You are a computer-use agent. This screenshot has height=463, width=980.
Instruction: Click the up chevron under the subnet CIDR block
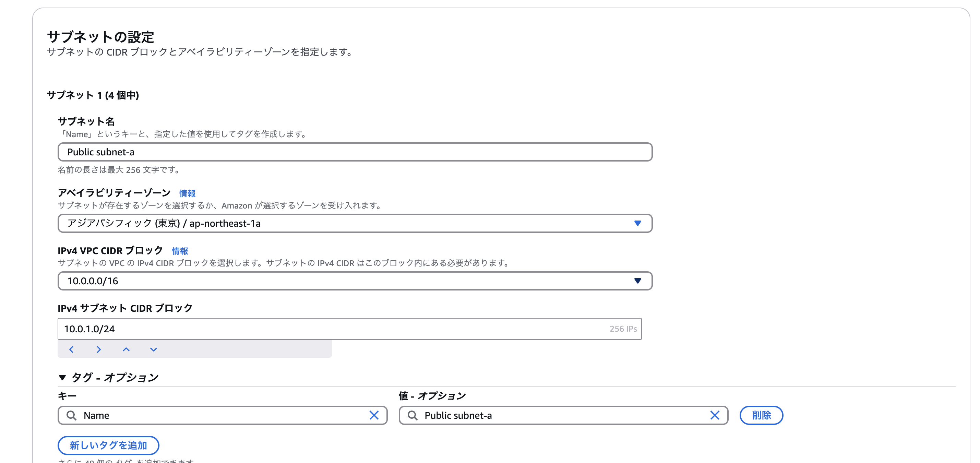126,349
